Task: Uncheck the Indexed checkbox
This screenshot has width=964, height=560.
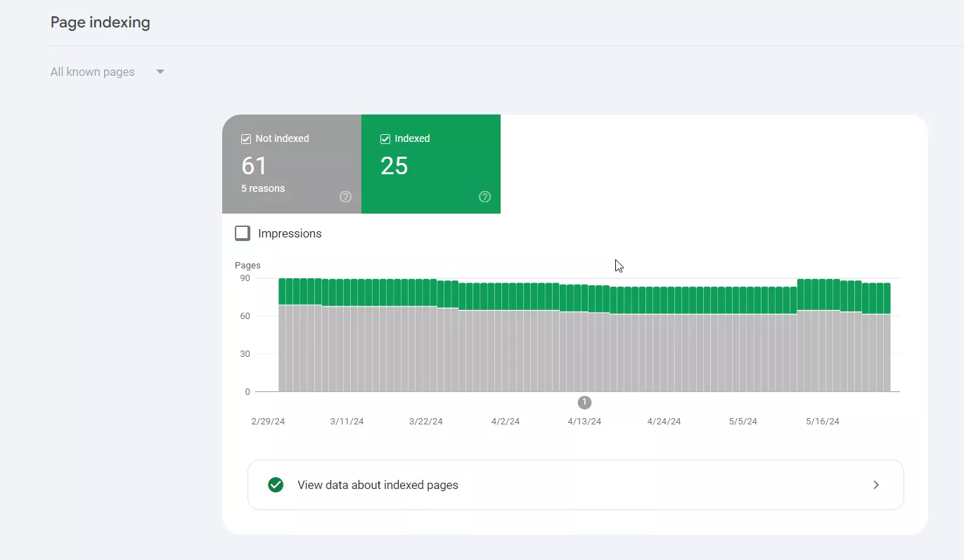Action: (385, 139)
